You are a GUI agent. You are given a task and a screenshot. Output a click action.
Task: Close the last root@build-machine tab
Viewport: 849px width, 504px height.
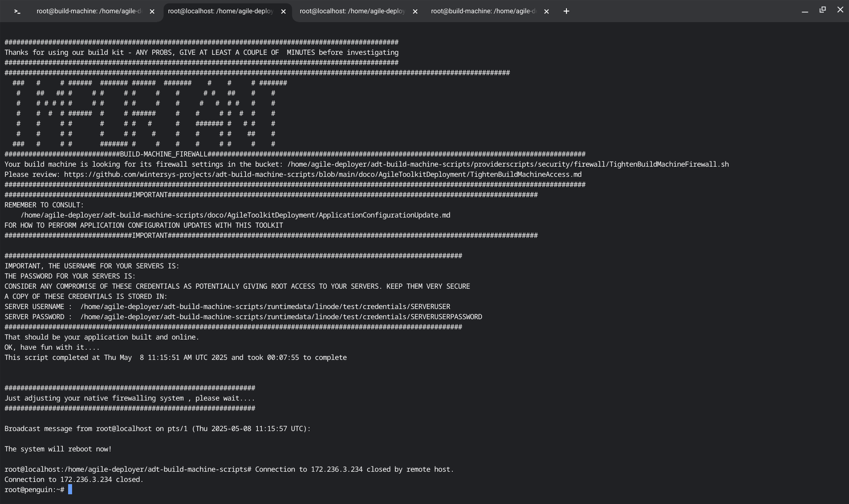pyautogui.click(x=547, y=11)
